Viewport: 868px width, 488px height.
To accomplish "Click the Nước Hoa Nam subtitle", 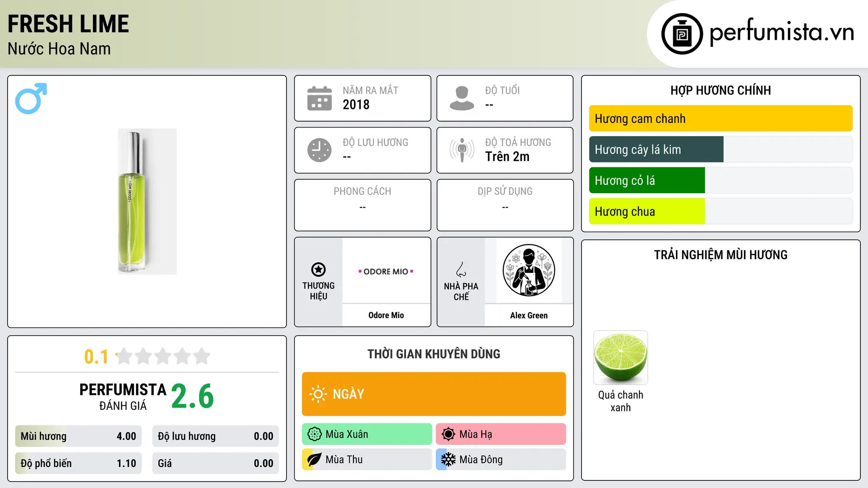I will click(59, 49).
